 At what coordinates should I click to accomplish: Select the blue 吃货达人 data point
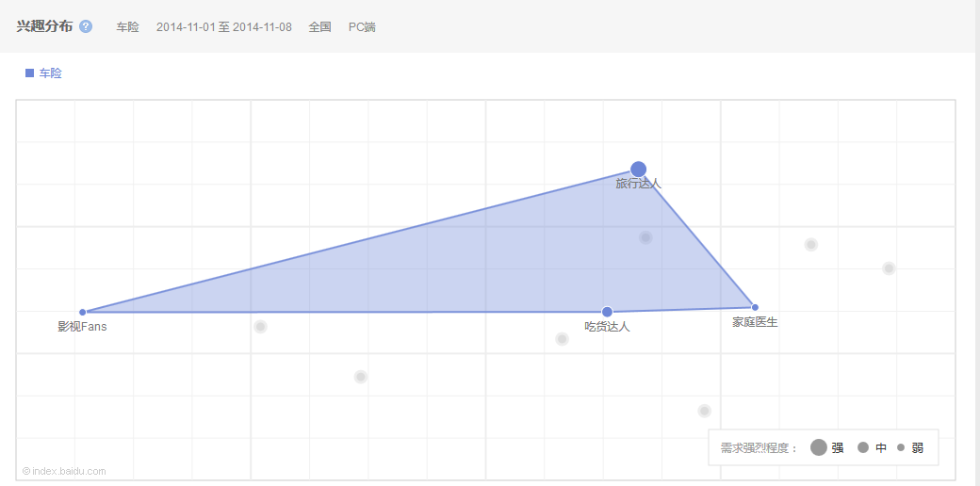[x=607, y=312]
